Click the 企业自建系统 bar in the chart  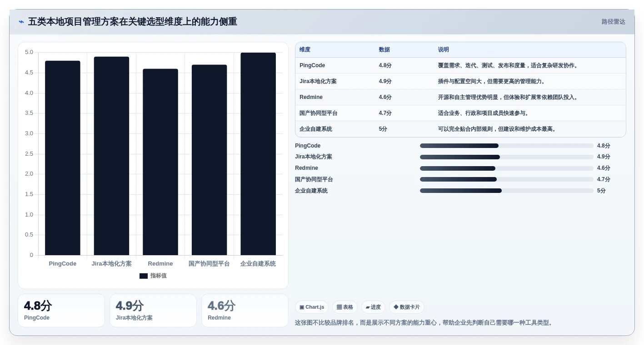click(258, 154)
